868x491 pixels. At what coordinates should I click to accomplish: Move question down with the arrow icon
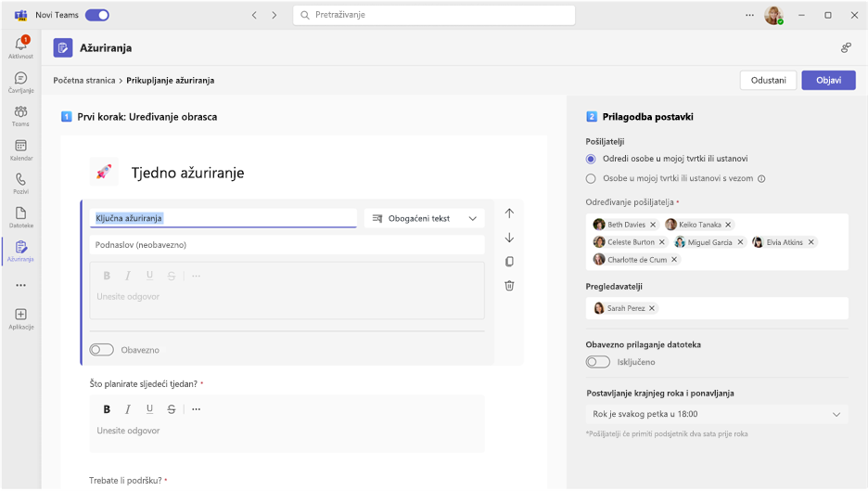[x=509, y=238]
